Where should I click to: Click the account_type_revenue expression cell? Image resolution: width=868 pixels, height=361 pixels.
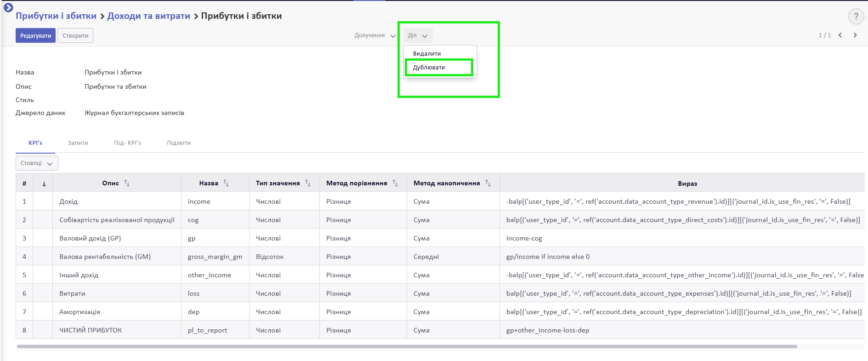pyautogui.click(x=682, y=201)
